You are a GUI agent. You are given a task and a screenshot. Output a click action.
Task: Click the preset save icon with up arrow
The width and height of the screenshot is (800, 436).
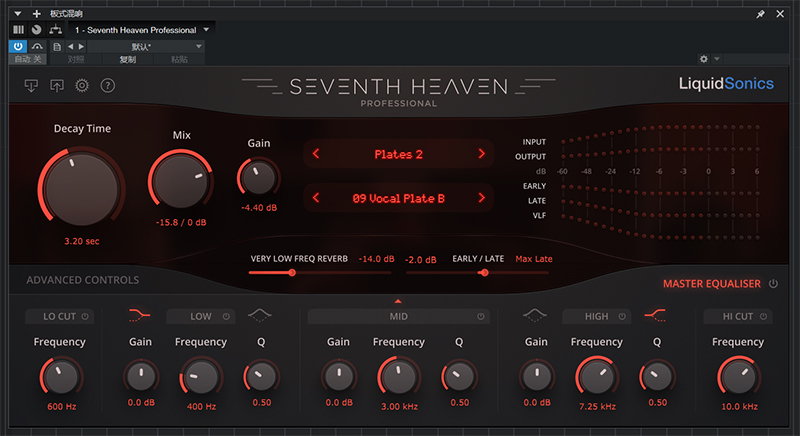[x=56, y=86]
